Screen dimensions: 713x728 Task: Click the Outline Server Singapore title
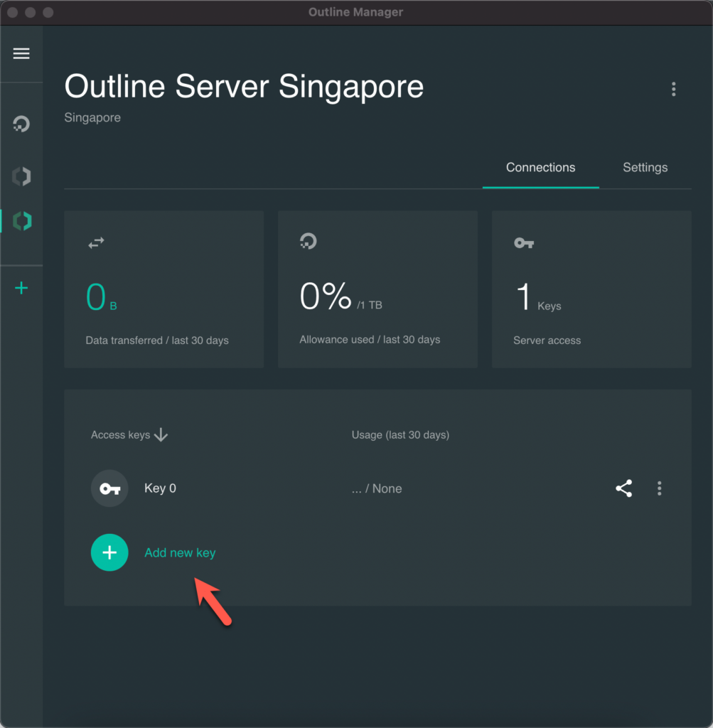pos(244,87)
